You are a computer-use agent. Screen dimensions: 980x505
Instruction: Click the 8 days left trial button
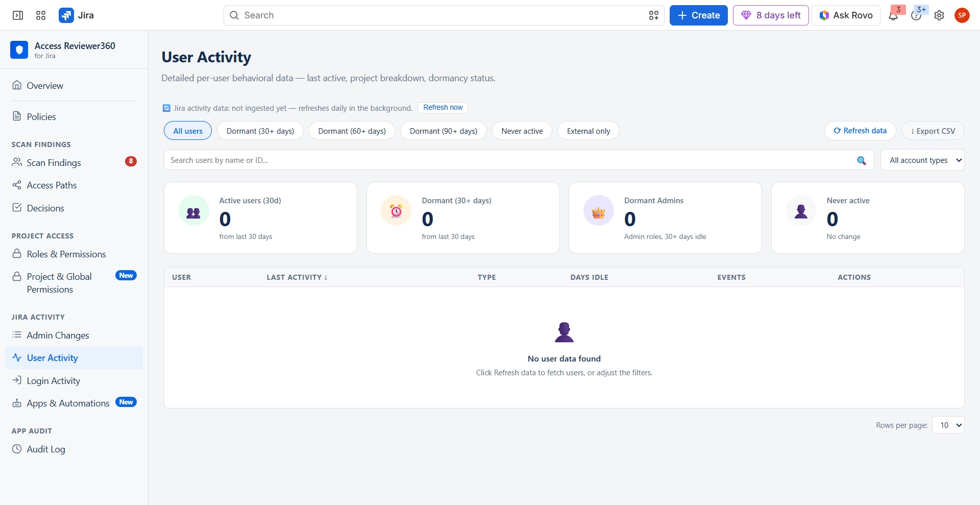click(x=771, y=15)
